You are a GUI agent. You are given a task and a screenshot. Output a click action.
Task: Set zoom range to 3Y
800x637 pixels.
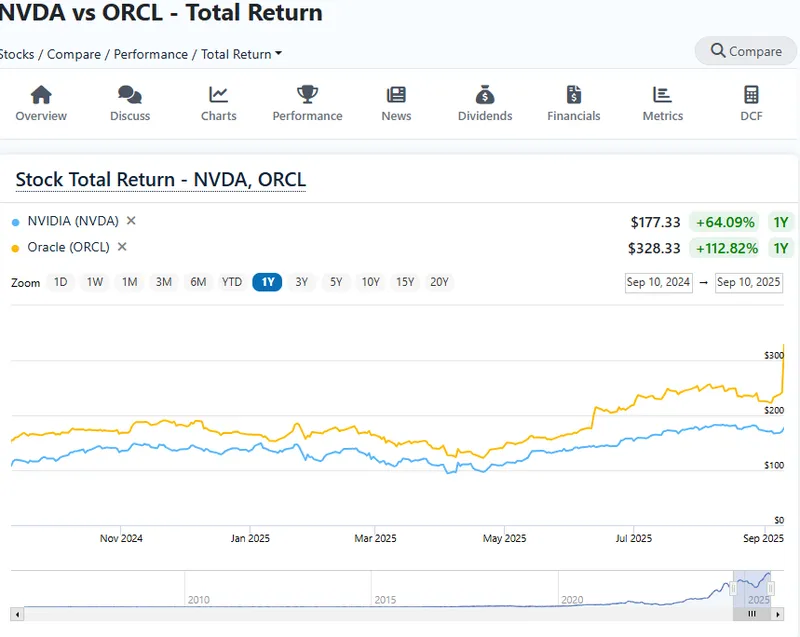click(302, 282)
